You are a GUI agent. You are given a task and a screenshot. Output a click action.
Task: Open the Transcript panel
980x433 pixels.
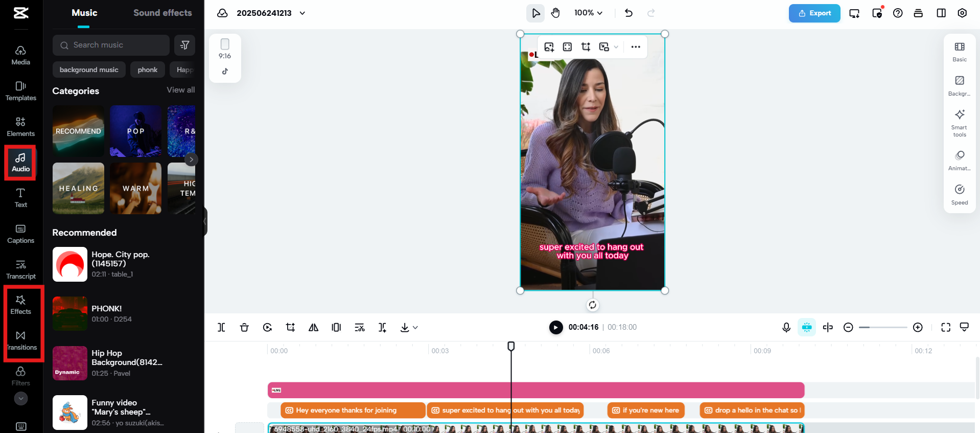[20, 269]
